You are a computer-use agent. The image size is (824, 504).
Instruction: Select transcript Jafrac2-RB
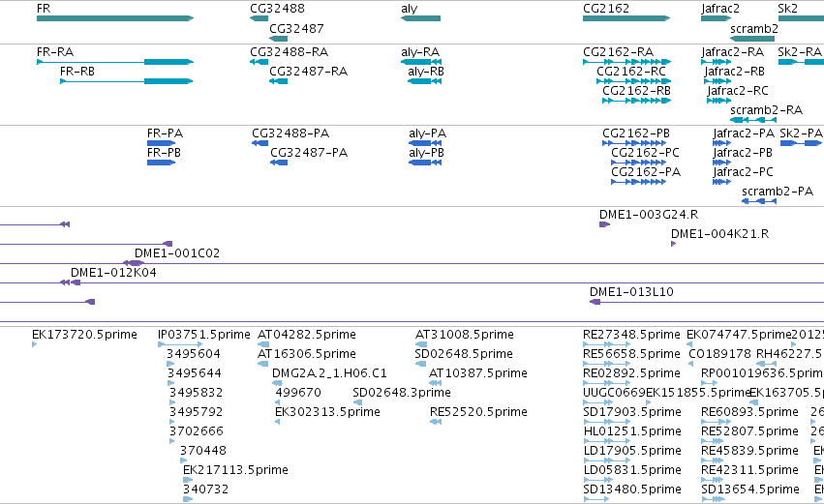pyautogui.click(x=717, y=81)
